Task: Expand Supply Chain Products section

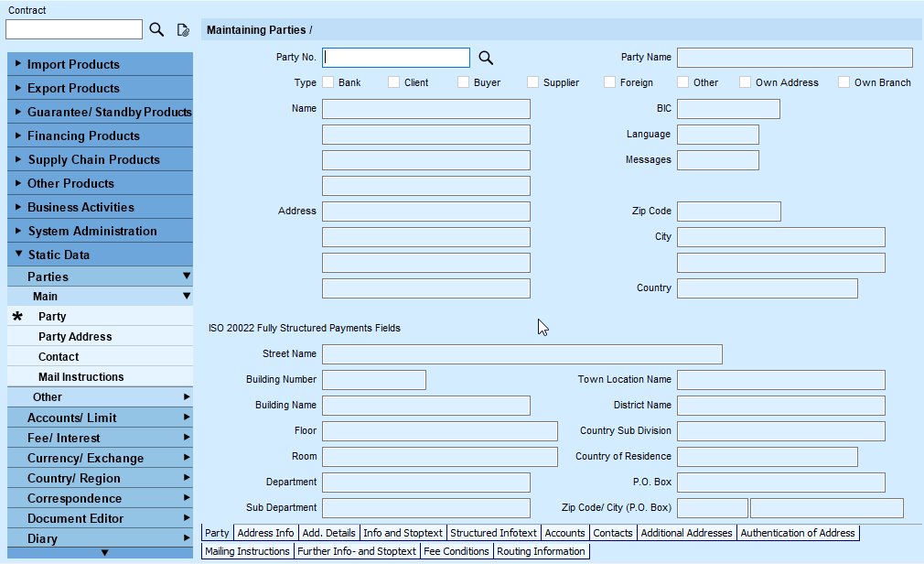Action: (x=101, y=159)
